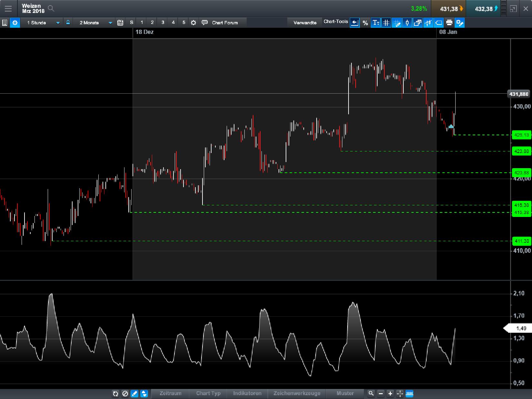
Task: Click the current price label 431,880
Action: pyautogui.click(x=519, y=94)
